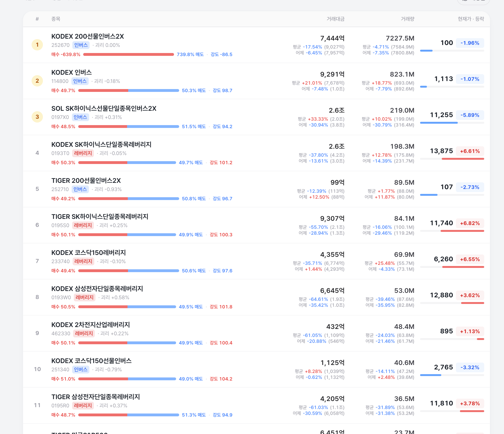Image resolution: width=504 pixels, height=434 pixels.
Task: Click the 레버리지 tag beside code 462330
Action: [84, 333]
